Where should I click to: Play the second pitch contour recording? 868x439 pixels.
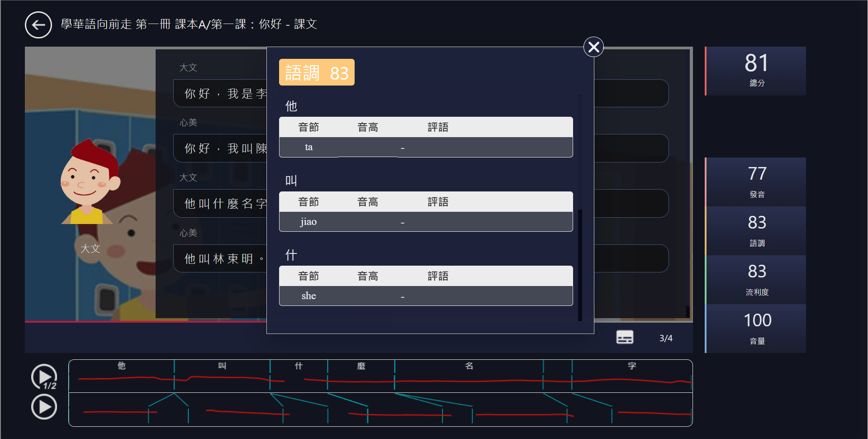[43, 407]
